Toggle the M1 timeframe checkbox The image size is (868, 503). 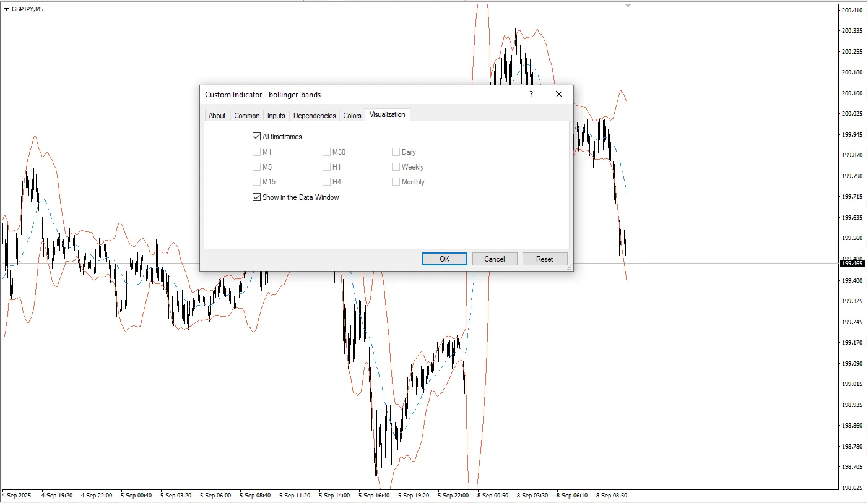pos(257,152)
